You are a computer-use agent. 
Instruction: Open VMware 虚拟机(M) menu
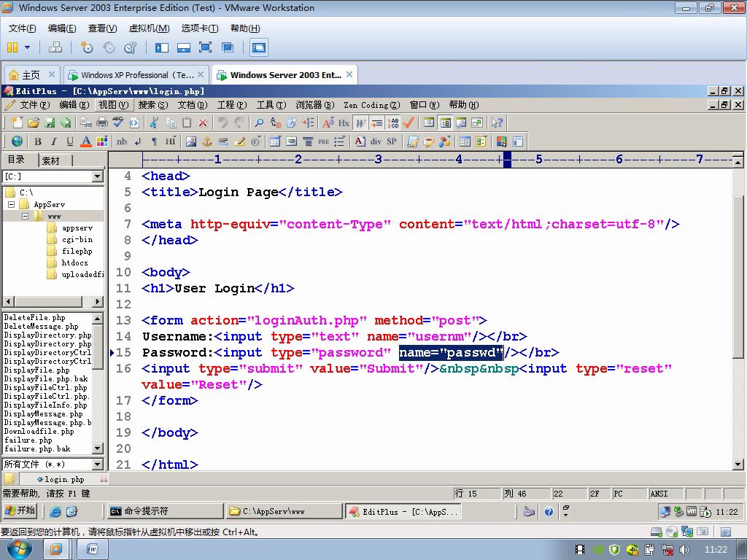click(149, 28)
